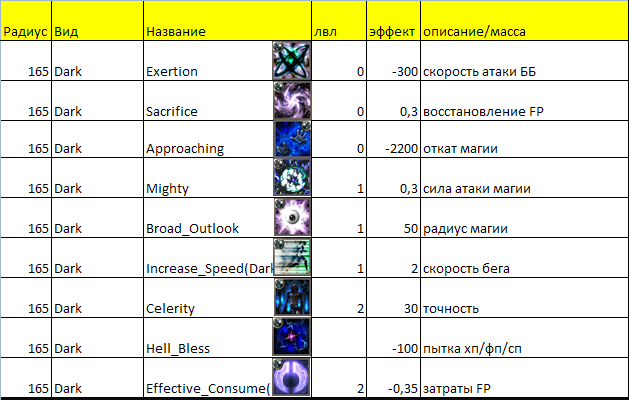Select the Вид header cell
This screenshot has width=629, height=400.
tap(96, 31)
